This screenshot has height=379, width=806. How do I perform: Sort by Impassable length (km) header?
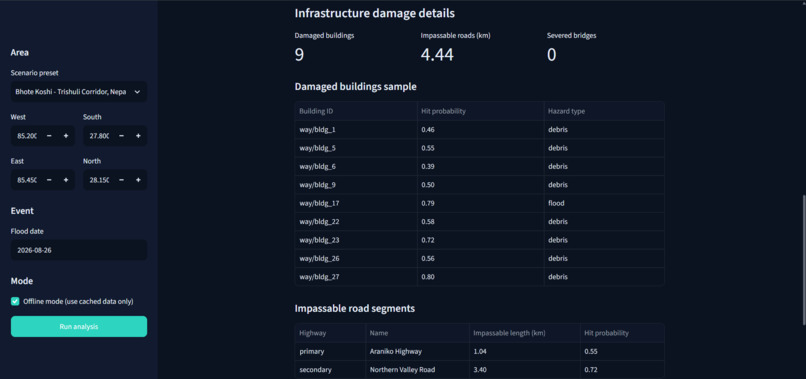524,333
